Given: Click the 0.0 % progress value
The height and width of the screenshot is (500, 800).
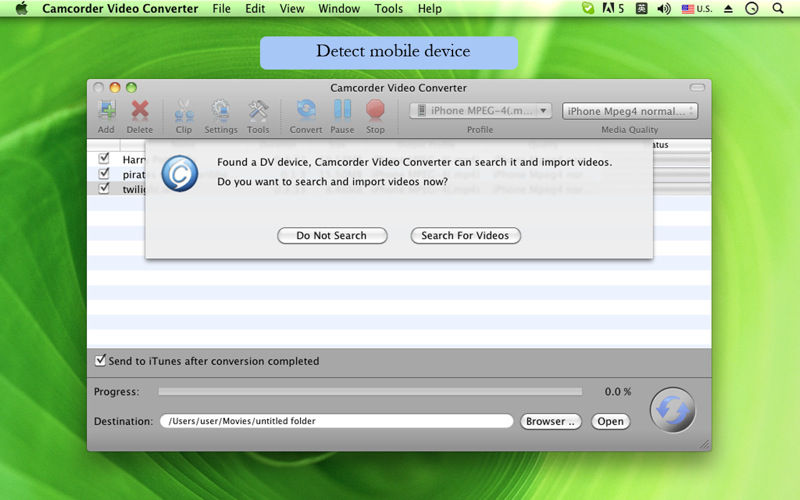Looking at the screenshot, I should point(618,392).
